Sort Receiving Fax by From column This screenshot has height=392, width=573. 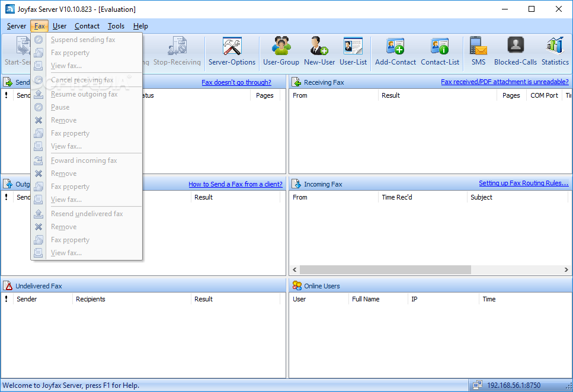click(x=334, y=95)
